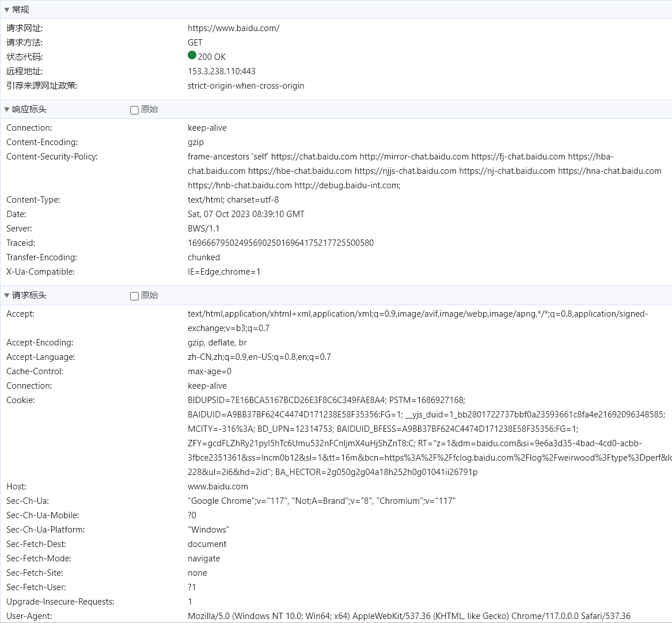The width and height of the screenshot is (672, 623).
Task: Click the User-Agent string value
Action: pos(409,616)
